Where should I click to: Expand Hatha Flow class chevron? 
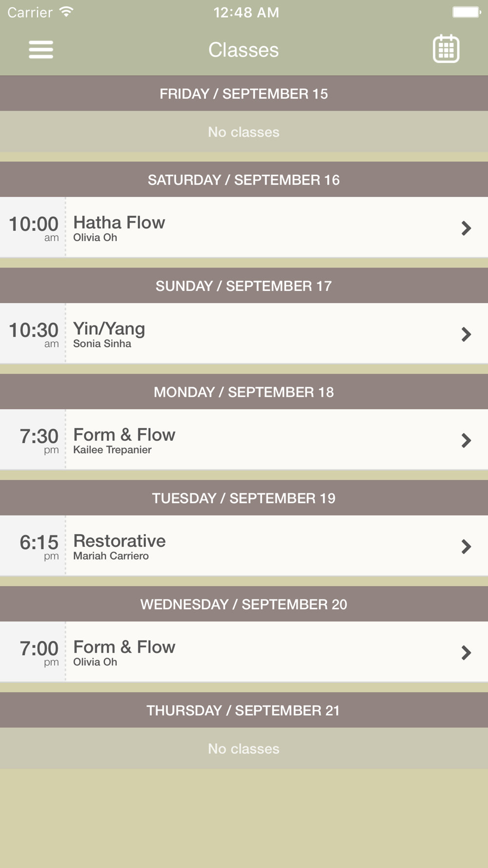point(466,228)
